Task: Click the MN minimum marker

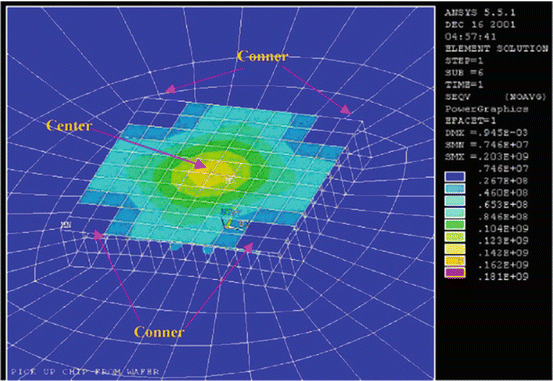Action: click(x=66, y=224)
